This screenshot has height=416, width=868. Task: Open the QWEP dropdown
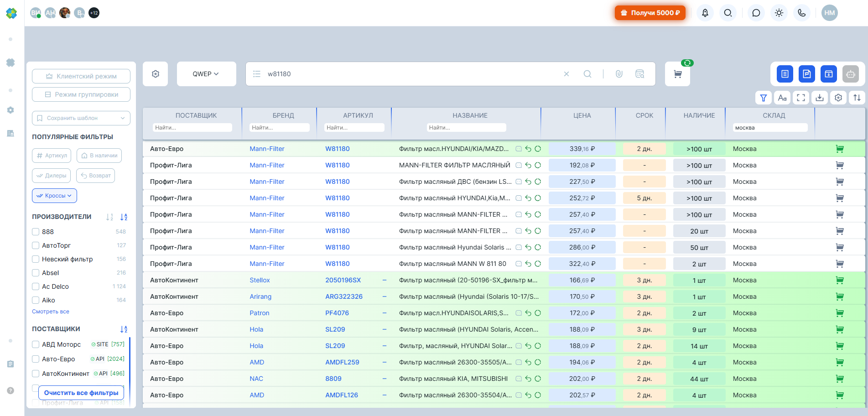coord(206,74)
